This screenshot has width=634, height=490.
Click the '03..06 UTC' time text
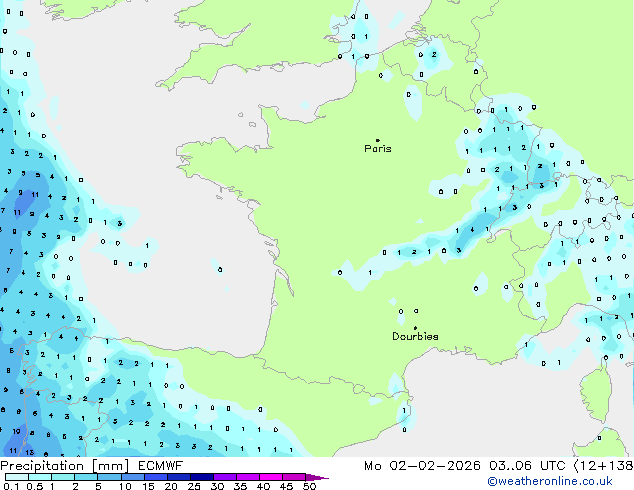coord(527,466)
